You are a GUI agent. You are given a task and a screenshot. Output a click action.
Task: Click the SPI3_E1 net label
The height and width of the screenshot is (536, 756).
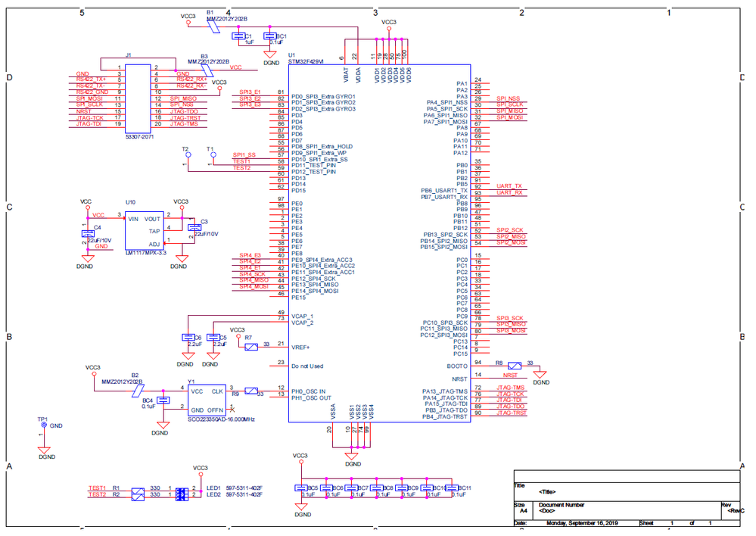tap(250, 92)
